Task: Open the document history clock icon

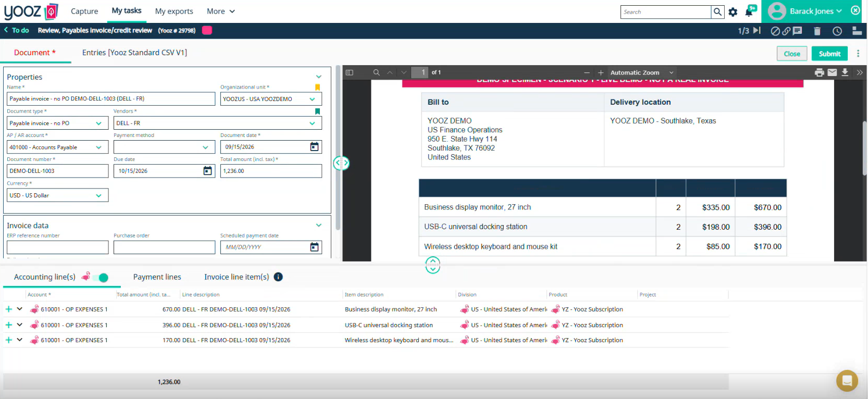Action: 837,31
